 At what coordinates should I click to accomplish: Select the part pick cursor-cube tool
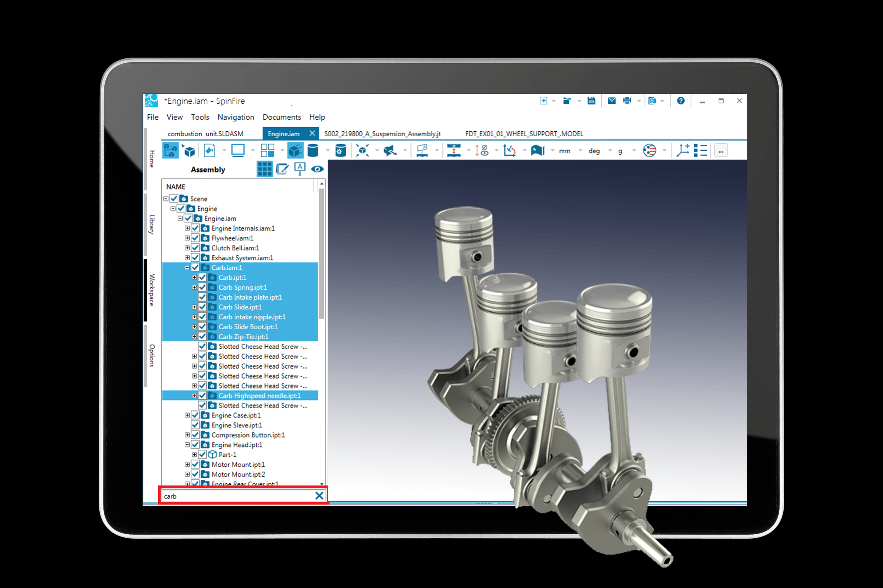(x=188, y=151)
